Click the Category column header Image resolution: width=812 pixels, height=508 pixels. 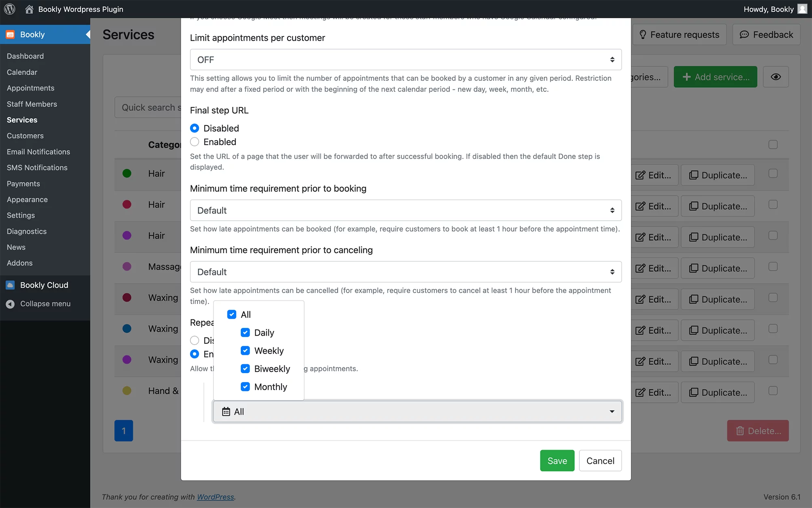click(164, 145)
